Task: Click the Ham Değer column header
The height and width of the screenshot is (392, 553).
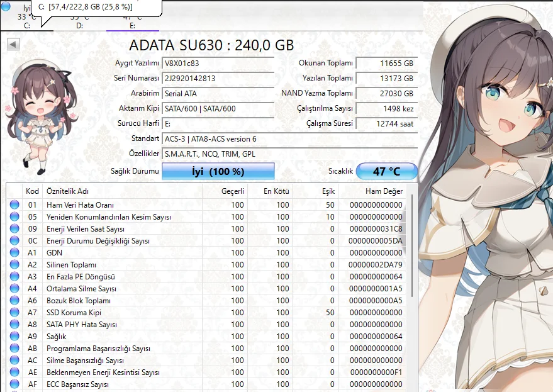Action: tap(372, 191)
